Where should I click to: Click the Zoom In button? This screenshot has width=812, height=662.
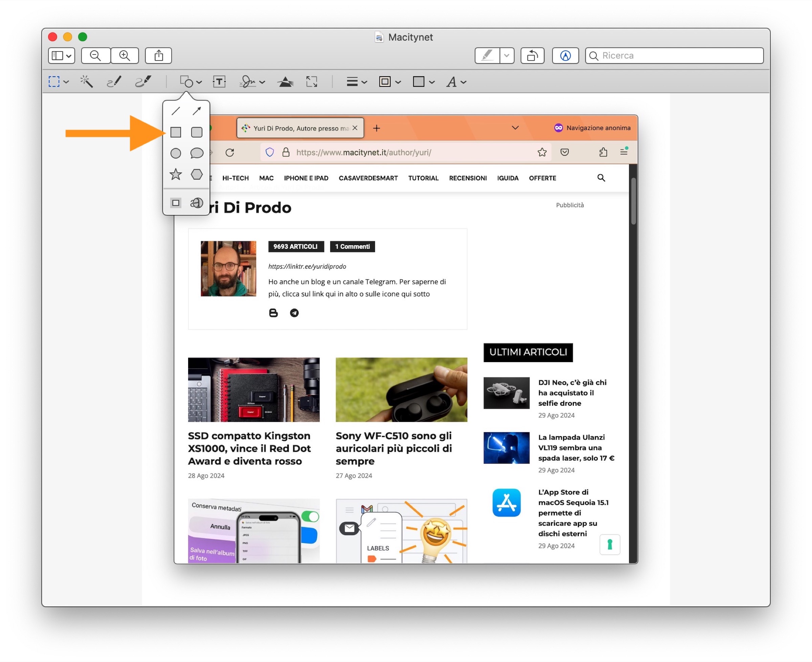point(124,56)
